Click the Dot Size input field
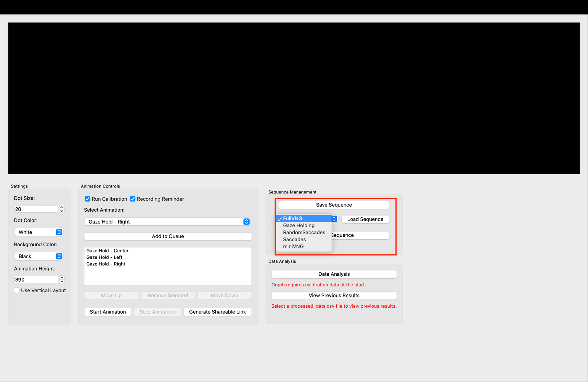 pyautogui.click(x=36, y=209)
